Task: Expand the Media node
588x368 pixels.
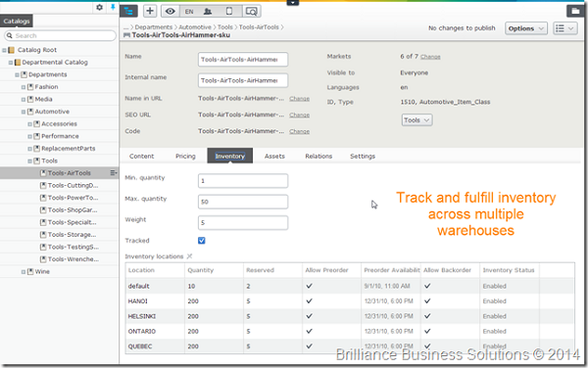Action: 24,100
